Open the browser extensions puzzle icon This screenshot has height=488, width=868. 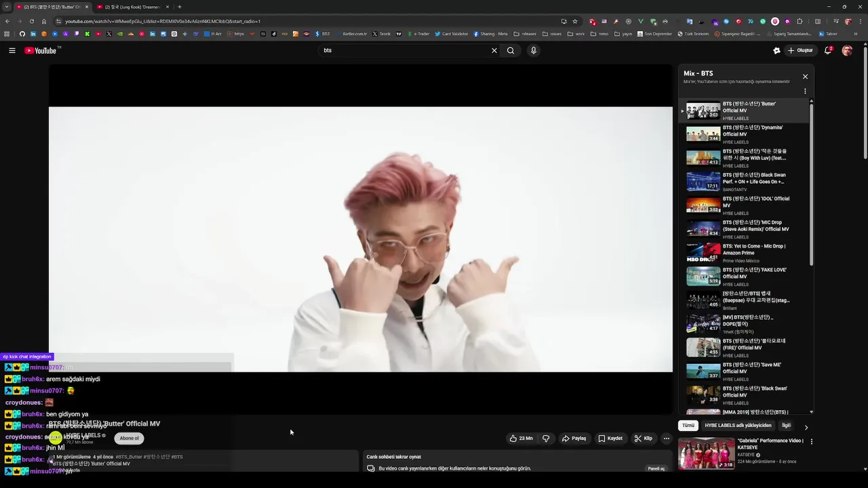(800, 21)
